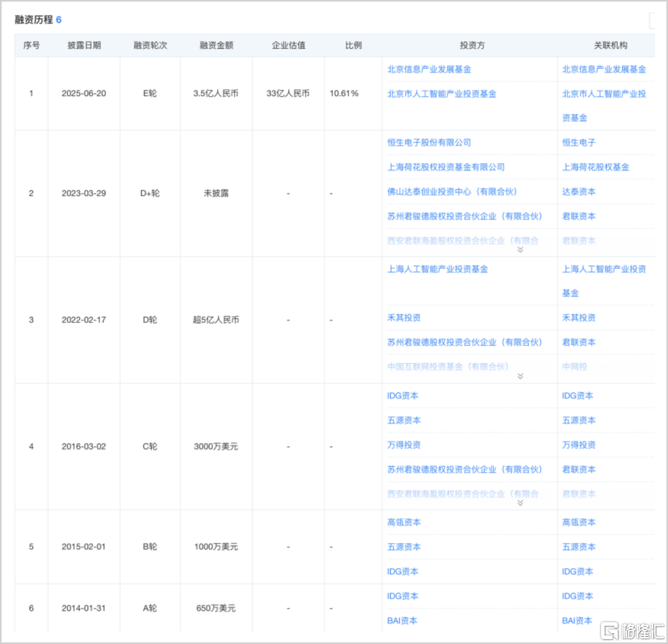Image resolution: width=668 pixels, height=644 pixels.
Task: Open 高瓴资本 link in 投资方 column
Action: coord(404,522)
